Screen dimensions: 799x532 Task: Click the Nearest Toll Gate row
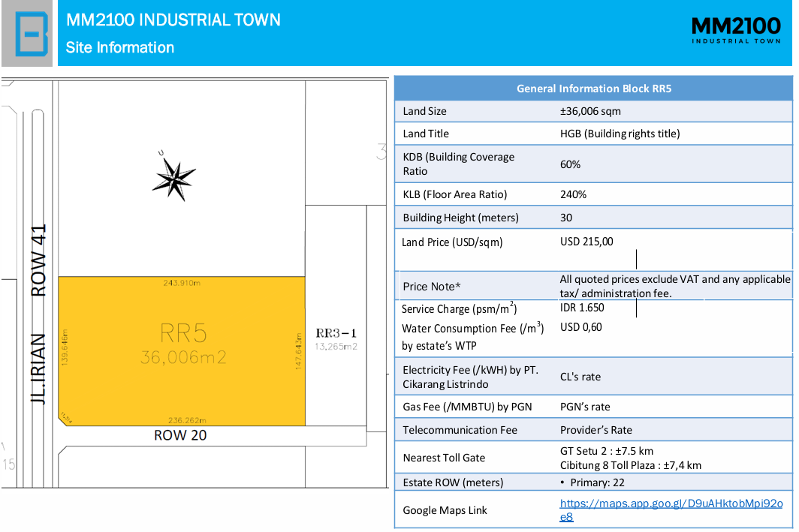(594, 458)
